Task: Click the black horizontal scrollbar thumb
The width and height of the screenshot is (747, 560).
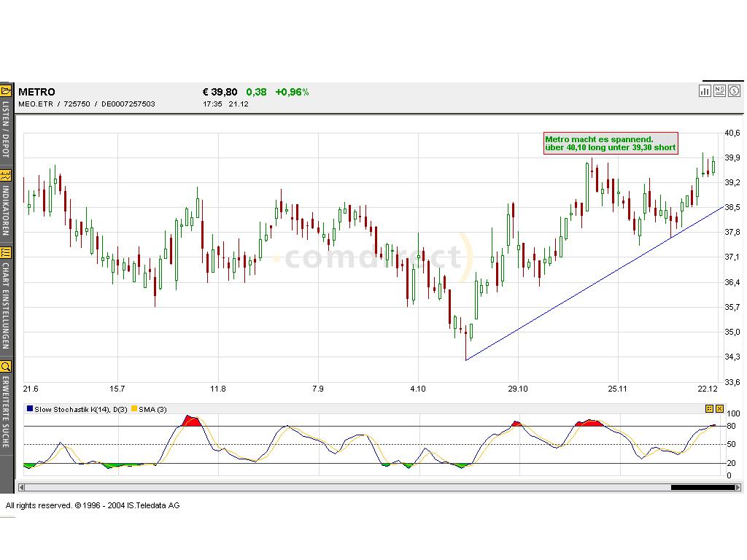Action: coord(703,487)
